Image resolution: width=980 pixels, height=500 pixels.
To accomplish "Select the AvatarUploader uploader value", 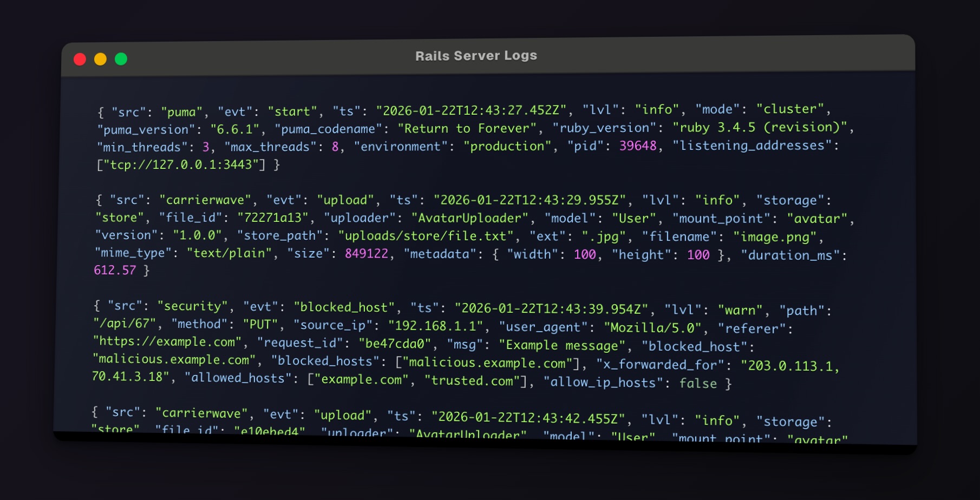I will [x=470, y=218].
